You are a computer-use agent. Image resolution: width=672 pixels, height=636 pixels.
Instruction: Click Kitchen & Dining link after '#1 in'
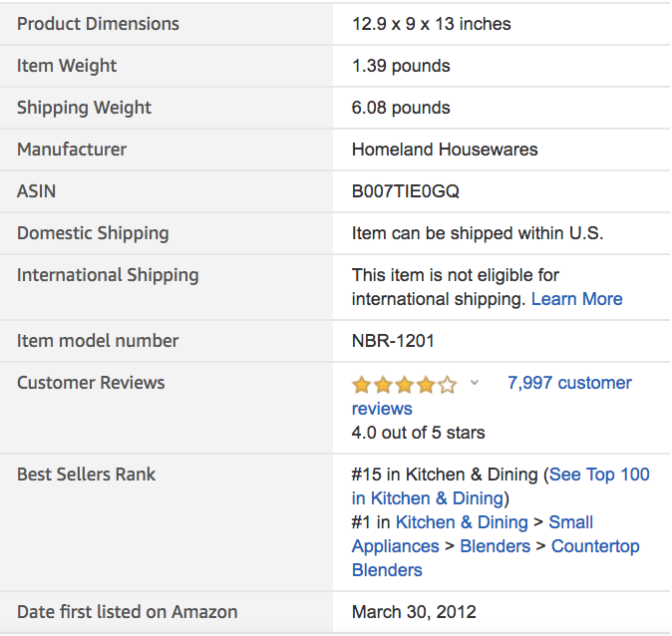coord(462,522)
